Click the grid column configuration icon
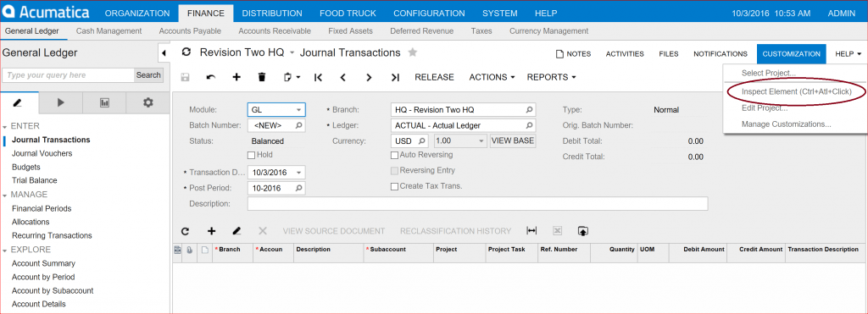This screenshot has height=314, width=868. coord(178,250)
